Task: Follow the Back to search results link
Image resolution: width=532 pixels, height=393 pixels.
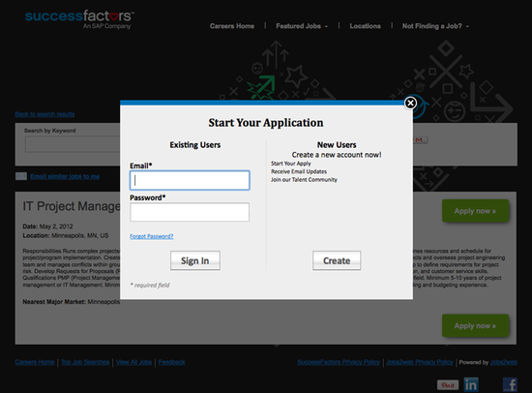Action: [x=44, y=114]
